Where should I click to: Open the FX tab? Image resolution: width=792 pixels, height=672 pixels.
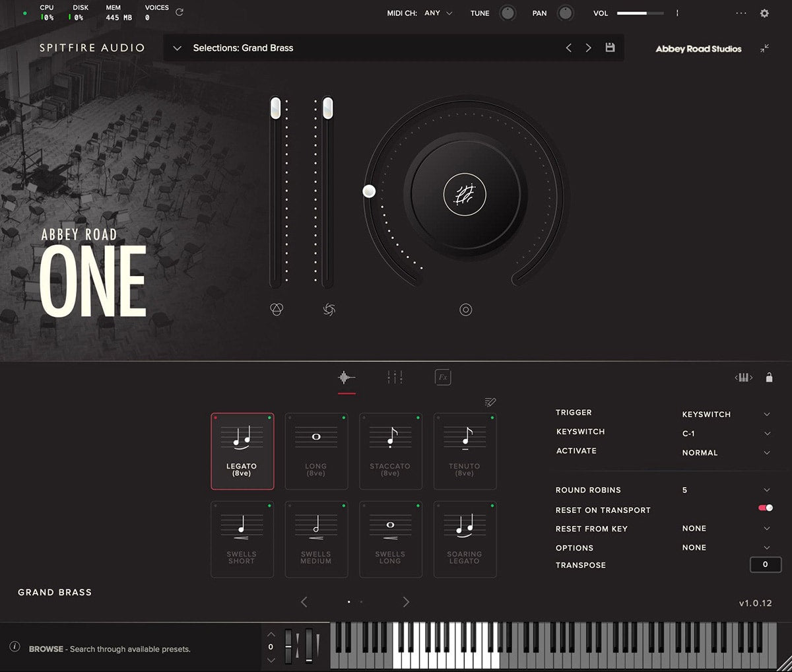pyautogui.click(x=443, y=378)
